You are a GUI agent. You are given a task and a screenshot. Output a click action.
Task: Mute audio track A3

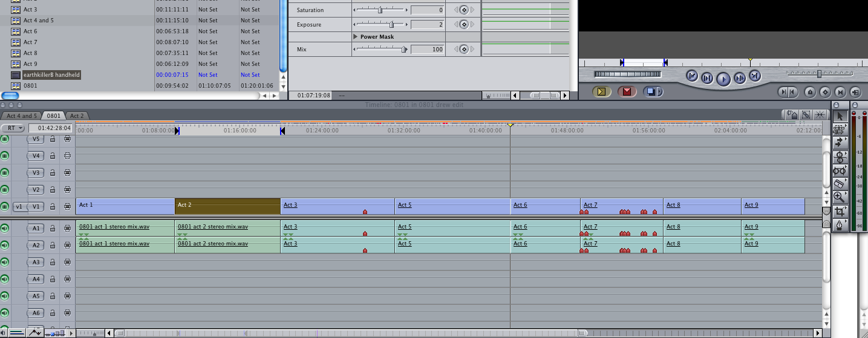coord(5,262)
